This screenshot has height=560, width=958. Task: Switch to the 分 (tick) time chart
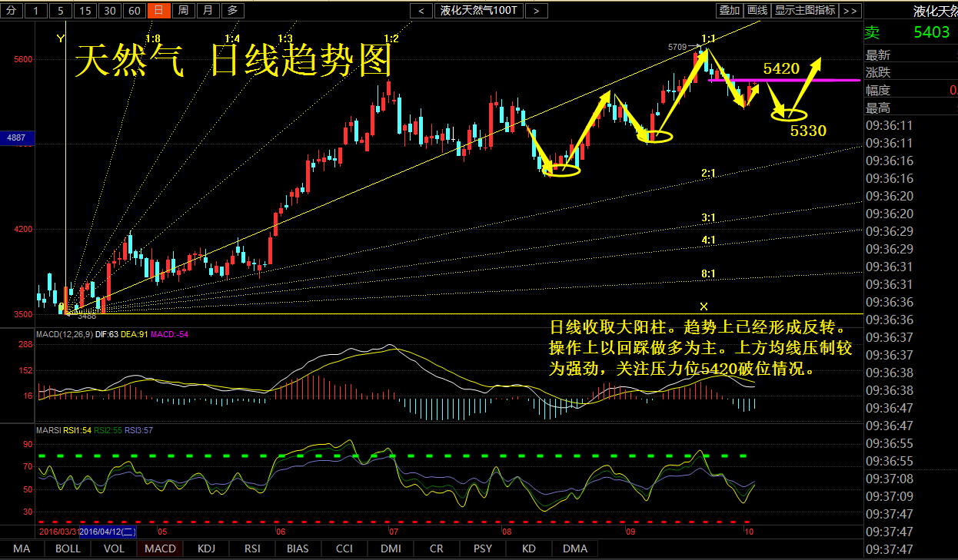11,10
